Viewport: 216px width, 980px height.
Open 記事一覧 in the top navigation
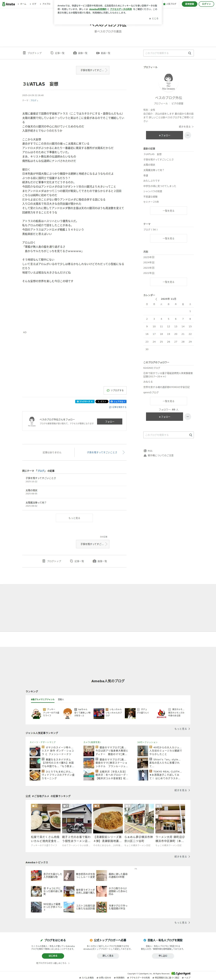coord(58,53)
